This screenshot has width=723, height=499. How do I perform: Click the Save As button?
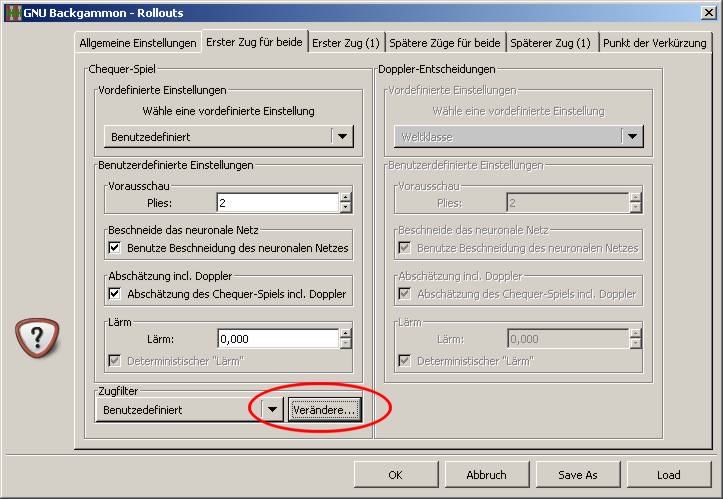pos(577,475)
